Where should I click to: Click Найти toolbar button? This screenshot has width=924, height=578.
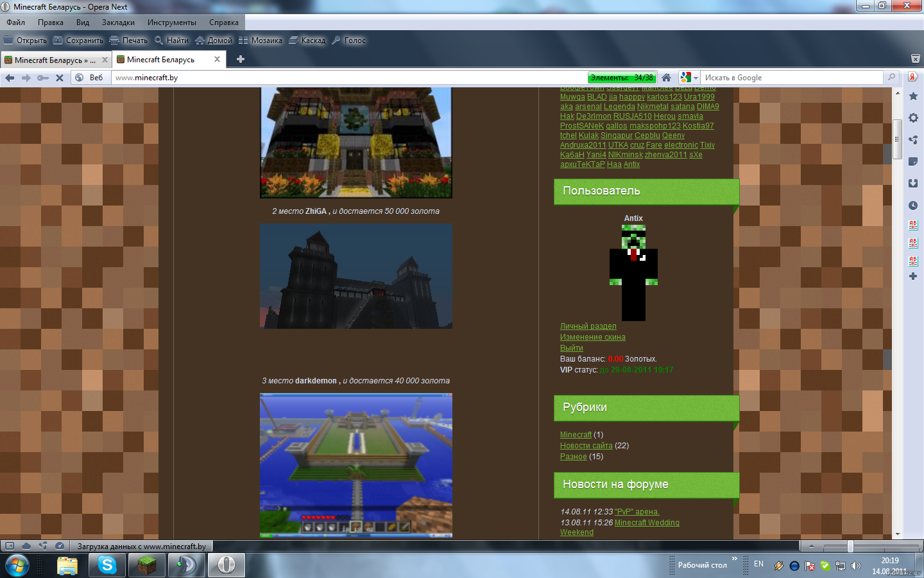click(x=171, y=40)
